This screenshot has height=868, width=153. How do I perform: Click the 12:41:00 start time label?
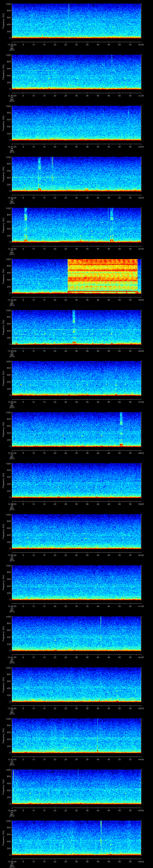tap(12, 657)
